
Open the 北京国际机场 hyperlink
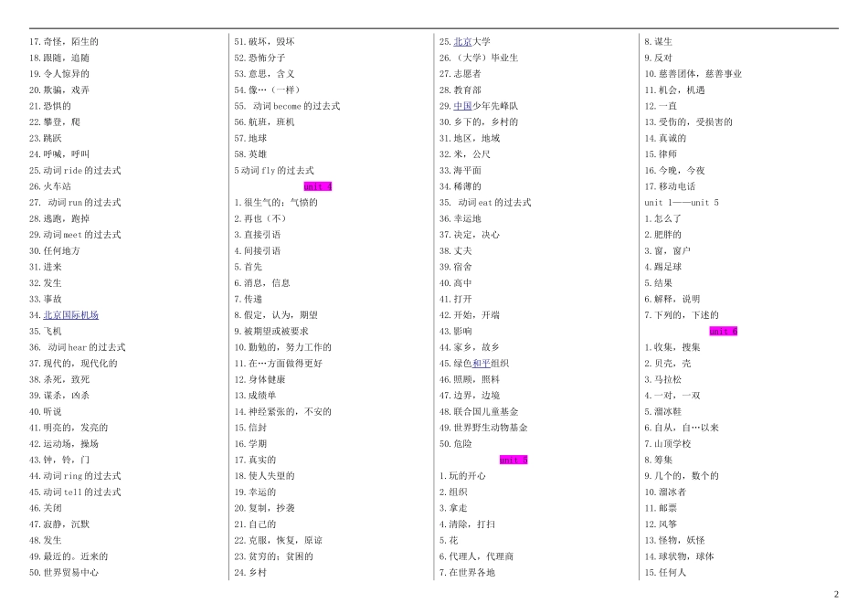71,315
